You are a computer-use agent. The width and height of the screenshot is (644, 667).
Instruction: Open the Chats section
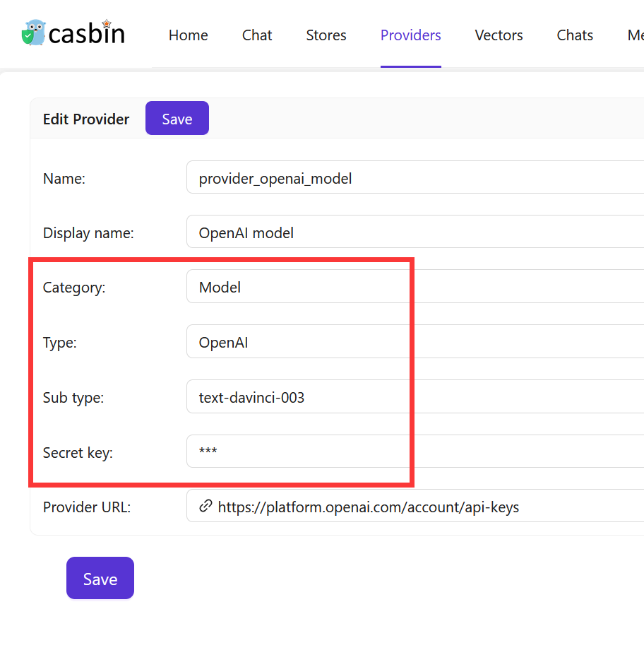click(x=574, y=35)
